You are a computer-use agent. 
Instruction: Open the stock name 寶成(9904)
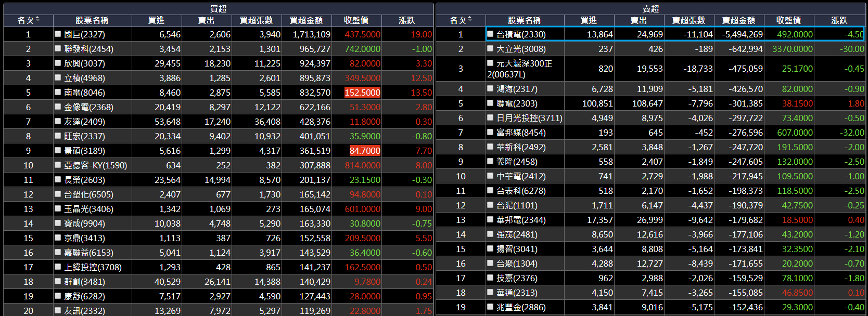[84, 223]
